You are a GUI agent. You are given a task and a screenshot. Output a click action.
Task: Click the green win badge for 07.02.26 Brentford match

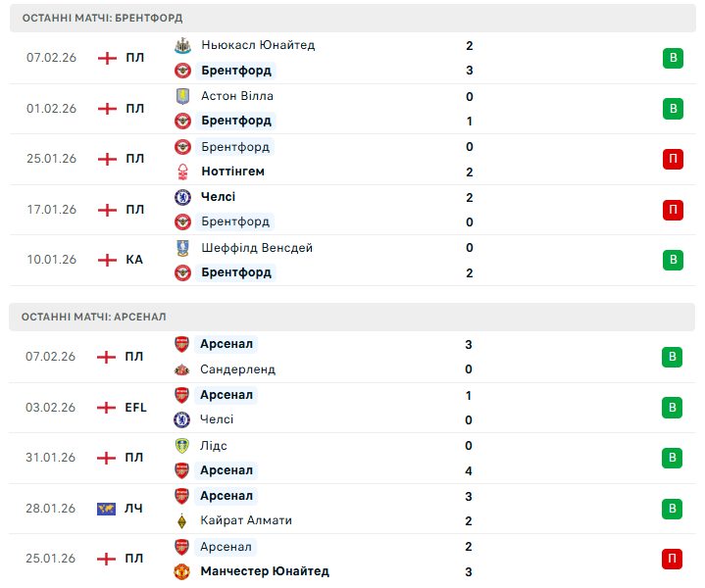click(x=673, y=58)
